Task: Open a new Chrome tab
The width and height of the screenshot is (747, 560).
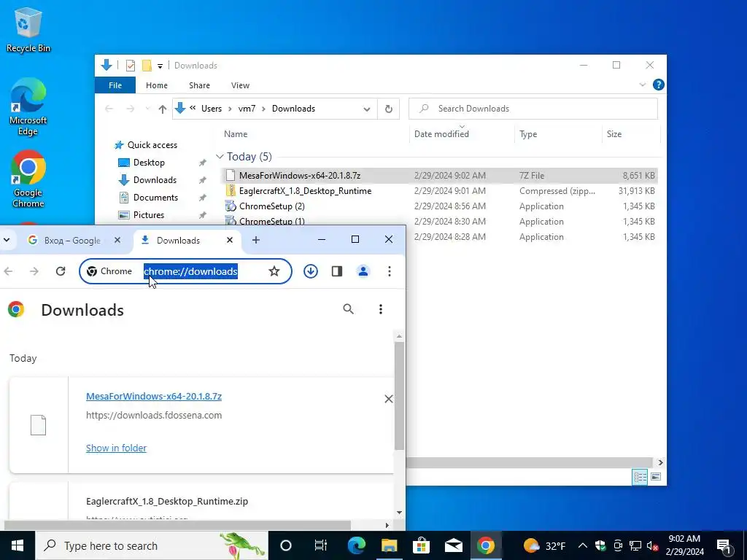Action: [256, 240]
